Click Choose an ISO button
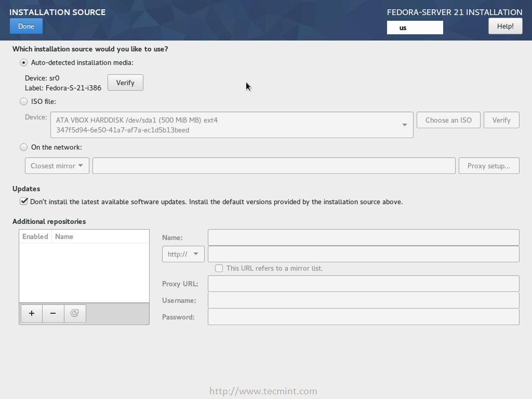 448,120
